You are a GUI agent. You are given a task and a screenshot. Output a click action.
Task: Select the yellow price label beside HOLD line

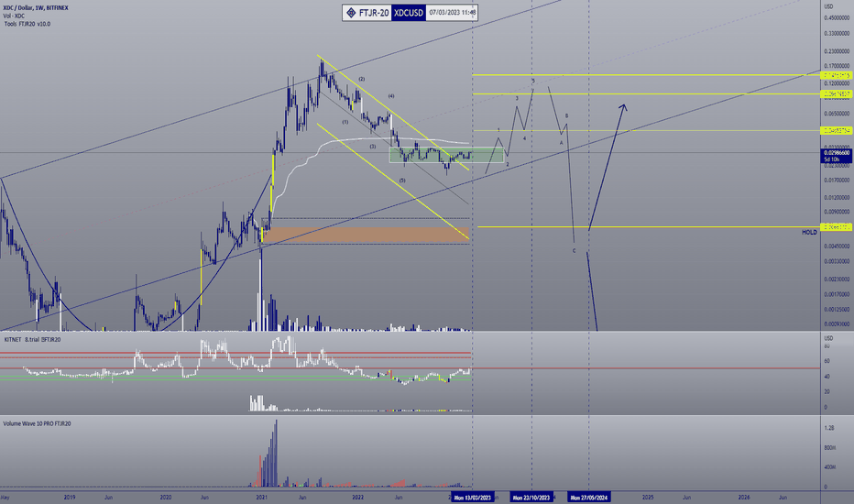(x=836, y=226)
